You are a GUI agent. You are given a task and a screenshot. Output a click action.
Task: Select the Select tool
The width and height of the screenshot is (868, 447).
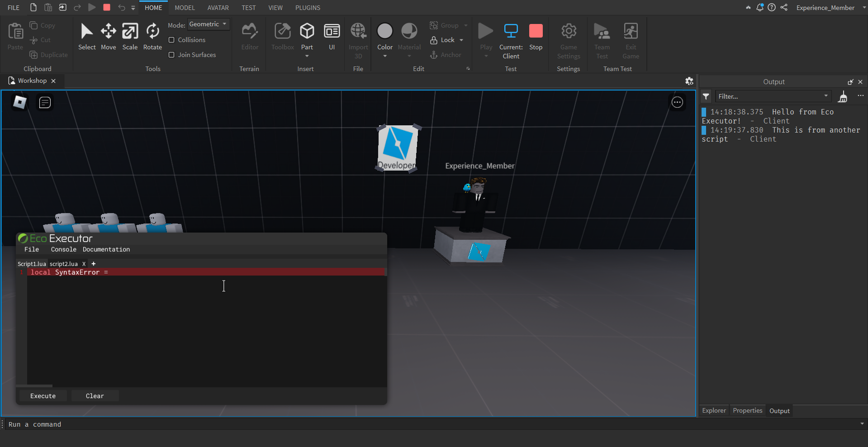87,36
